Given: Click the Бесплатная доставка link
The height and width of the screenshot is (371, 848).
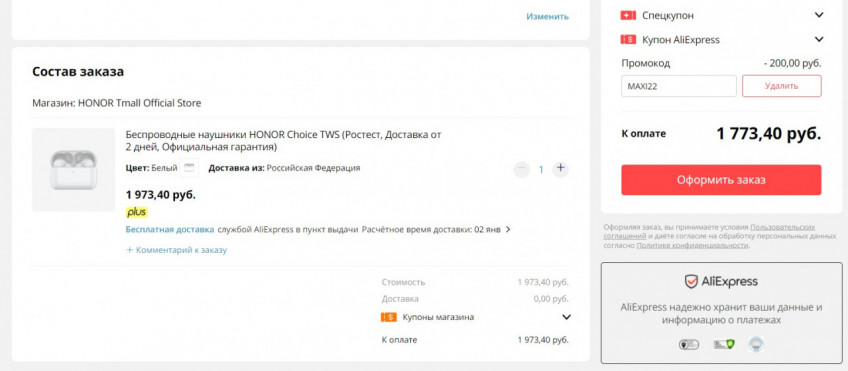Looking at the screenshot, I should (170, 229).
